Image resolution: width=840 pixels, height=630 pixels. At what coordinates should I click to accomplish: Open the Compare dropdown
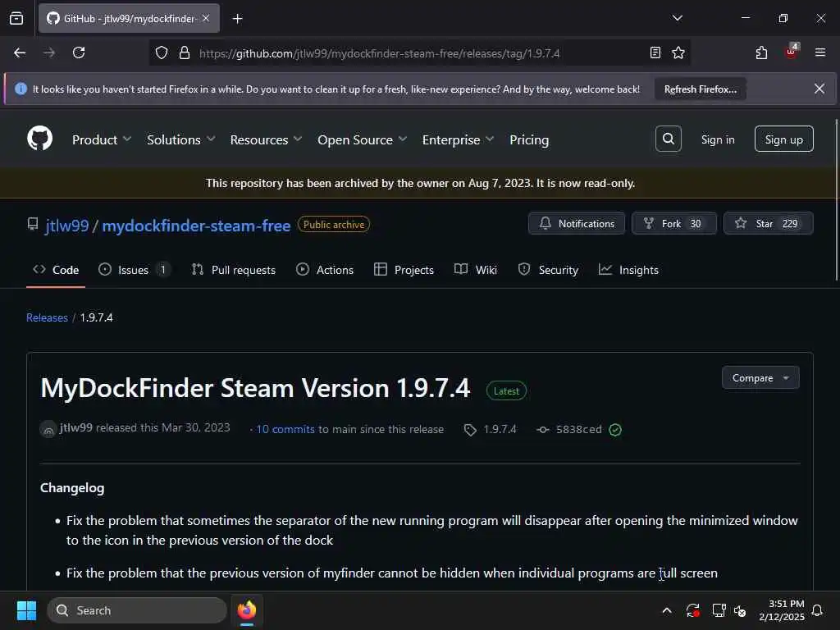(760, 377)
